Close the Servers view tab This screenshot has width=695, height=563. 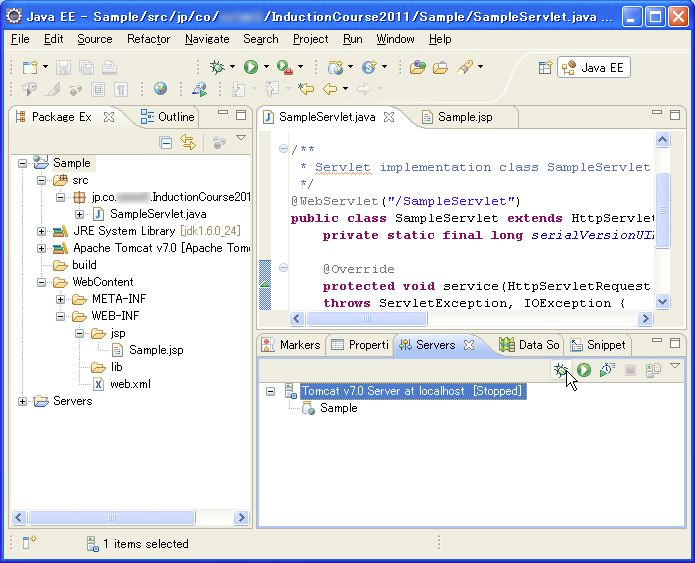(469, 345)
